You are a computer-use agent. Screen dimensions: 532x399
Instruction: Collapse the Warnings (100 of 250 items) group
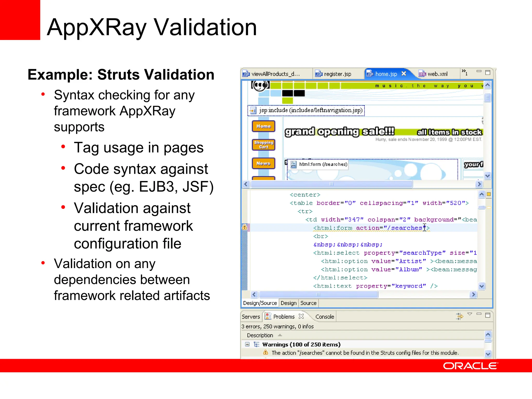[247, 344]
